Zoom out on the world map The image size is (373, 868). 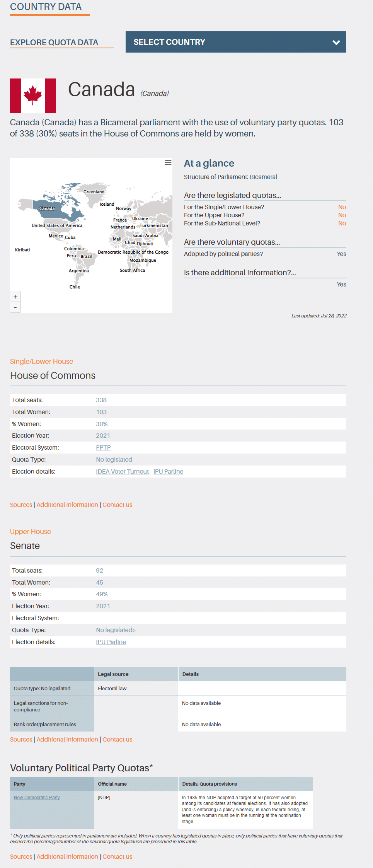click(x=15, y=307)
